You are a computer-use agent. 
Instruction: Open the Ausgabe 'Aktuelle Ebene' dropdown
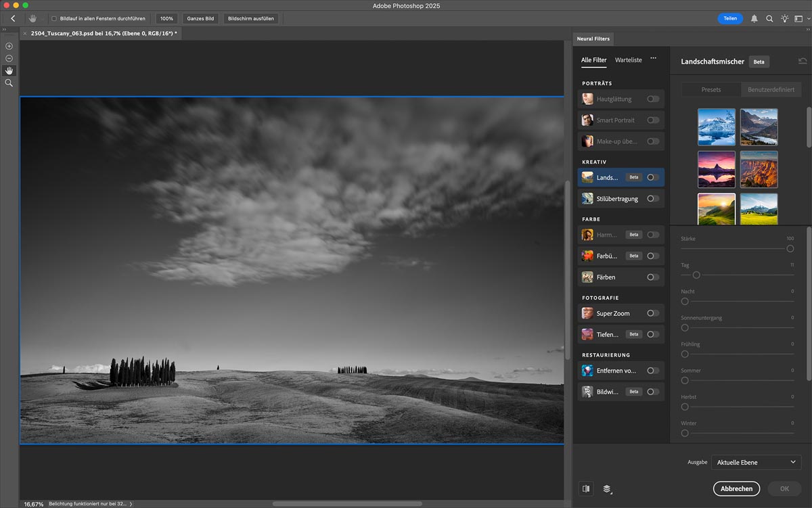[756, 462]
